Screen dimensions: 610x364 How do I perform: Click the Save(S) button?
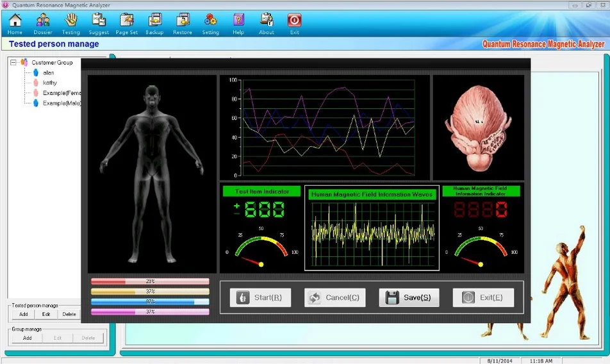point(409,297)
